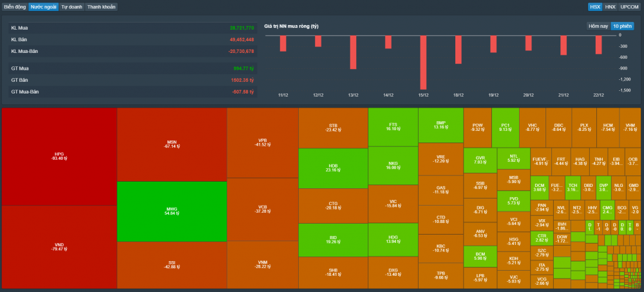Click the HPG tile in treemap
Image resolution: width=644 pixels, height=292 pixels.
tap(59, 156)
